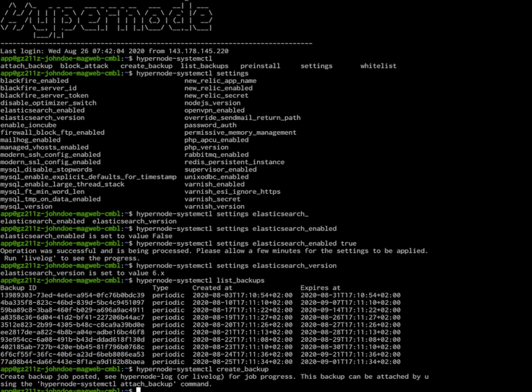Click the 'blackfire_enabled' setting name
Screen dimensions: 532x392
coord(34,81)
